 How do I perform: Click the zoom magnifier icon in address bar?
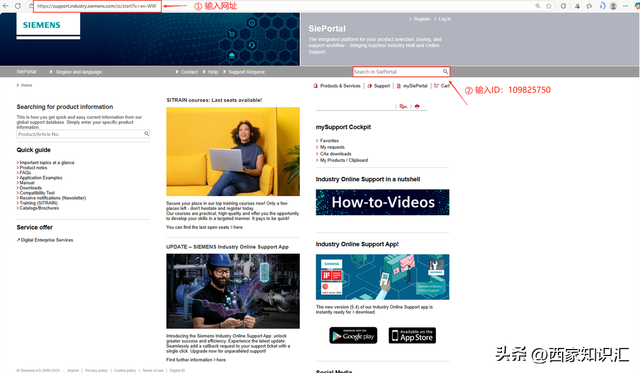click(538, 6)
